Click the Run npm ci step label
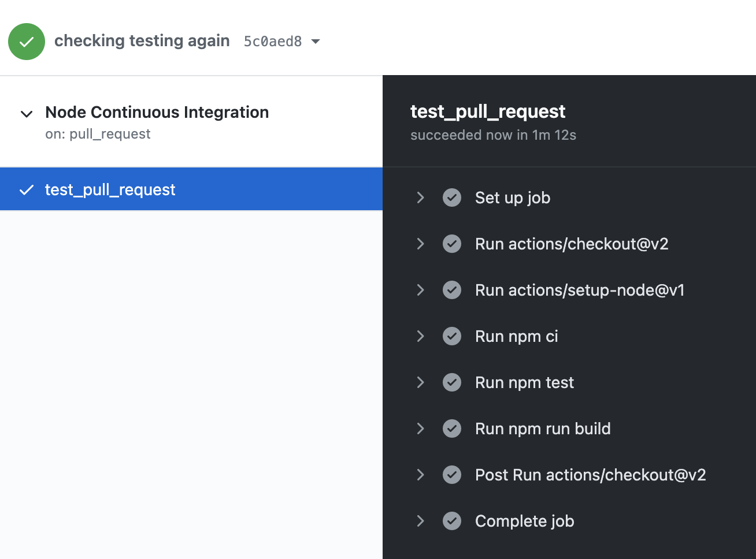Image resolution: width=756 pixels, height=559 pixels. coord(516,336)
